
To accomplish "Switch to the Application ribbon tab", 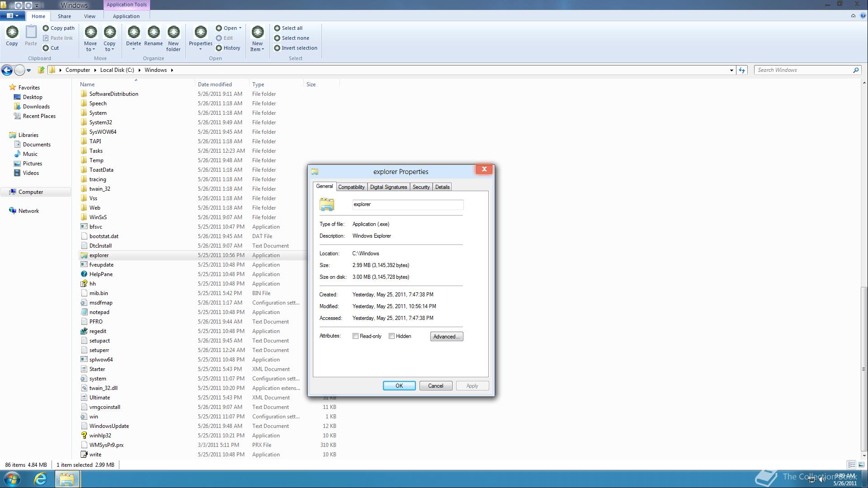I will [126, 16].
